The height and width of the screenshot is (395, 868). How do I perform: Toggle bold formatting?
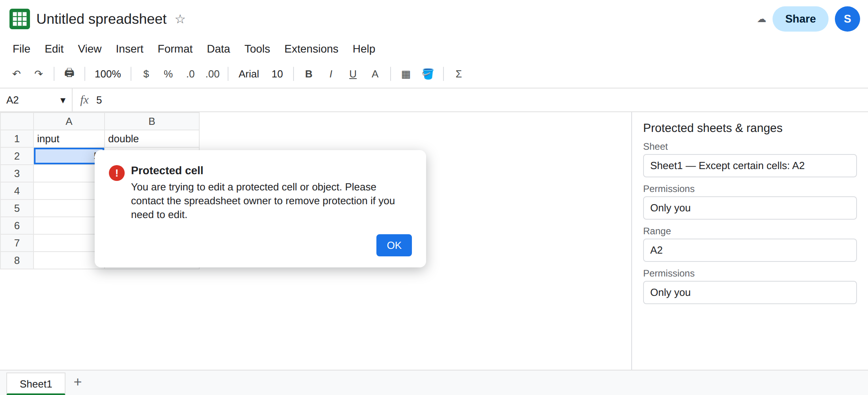309,74
